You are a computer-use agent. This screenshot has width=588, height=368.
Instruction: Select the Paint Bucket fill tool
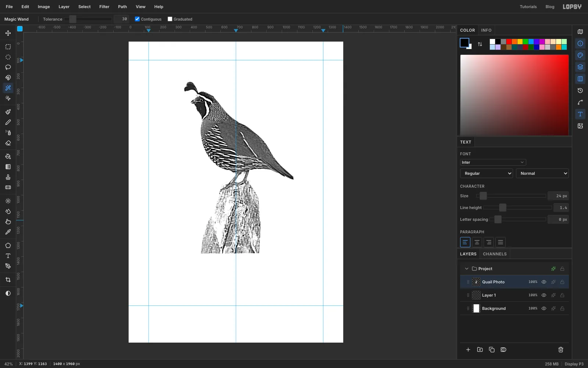[x=8, y=156]
